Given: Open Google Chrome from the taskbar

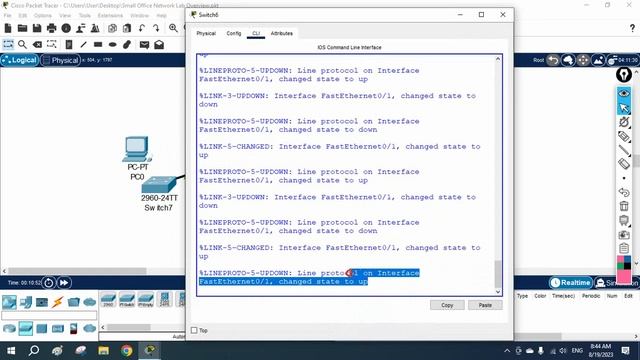Looking at the screenshot, I should tap(127, 351).
